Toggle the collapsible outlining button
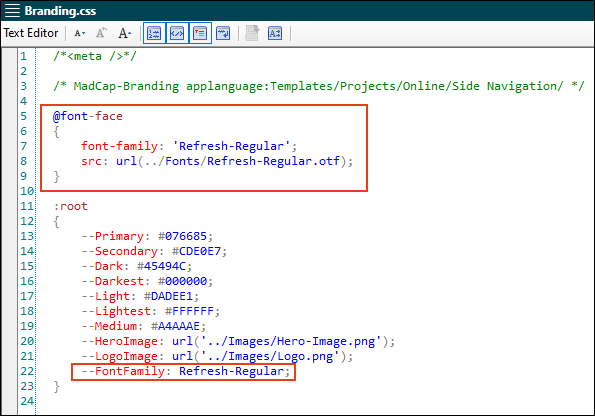The height and width of the screenshot is (416, 595). tap(200, 33)
